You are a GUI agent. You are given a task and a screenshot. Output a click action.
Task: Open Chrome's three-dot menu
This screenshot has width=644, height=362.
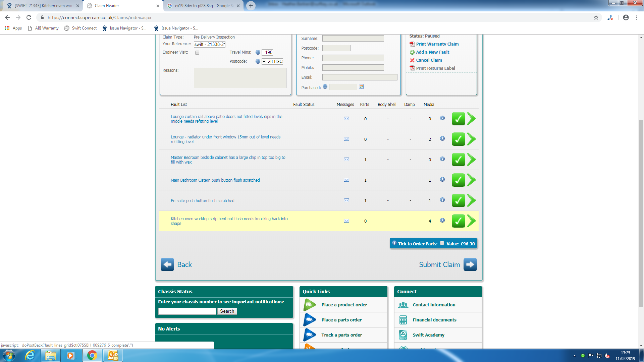637,17
